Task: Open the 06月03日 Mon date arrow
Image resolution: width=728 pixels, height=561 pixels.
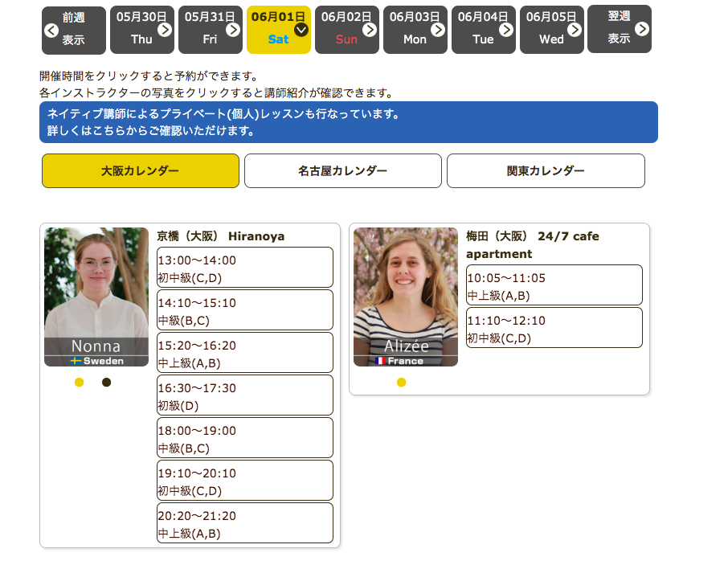Action: pos(438,30)
